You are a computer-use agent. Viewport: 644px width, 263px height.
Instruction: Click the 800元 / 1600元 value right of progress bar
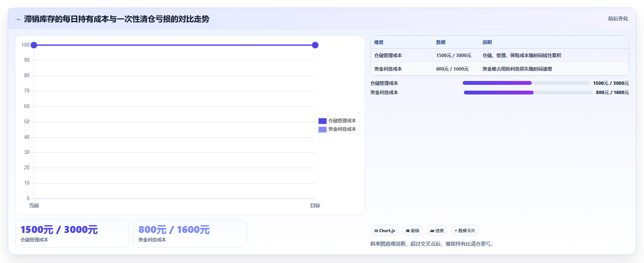coord(612,93)
